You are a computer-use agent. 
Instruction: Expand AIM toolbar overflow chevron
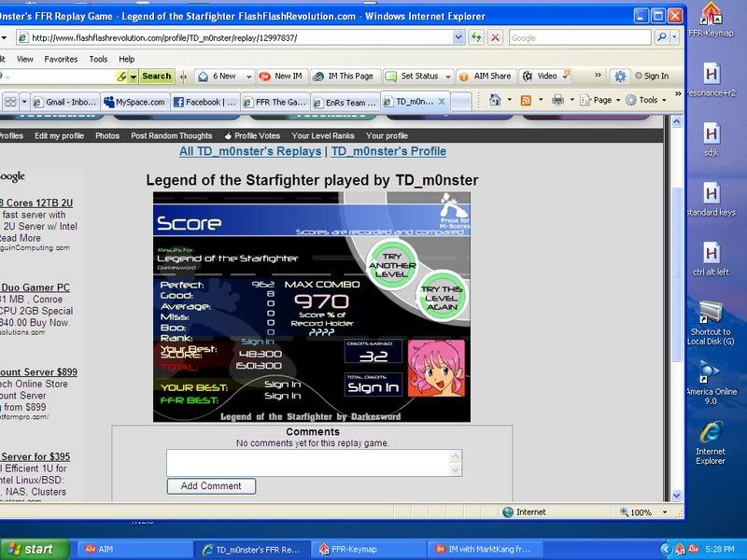click(598, 76)
